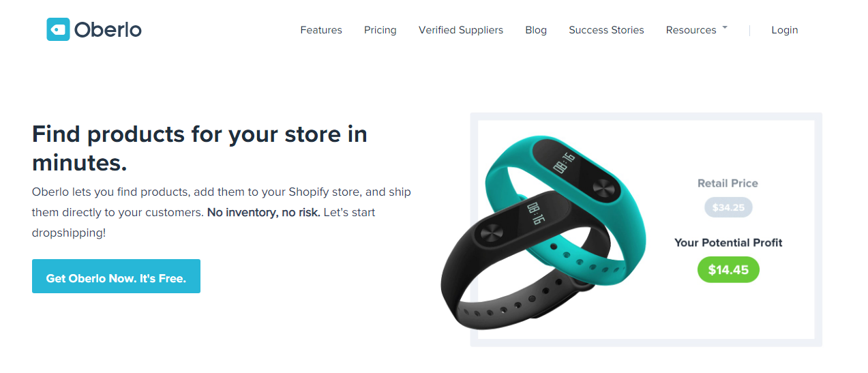
Task: Click the Oberlo brand name text
Action: pos(108,30)
